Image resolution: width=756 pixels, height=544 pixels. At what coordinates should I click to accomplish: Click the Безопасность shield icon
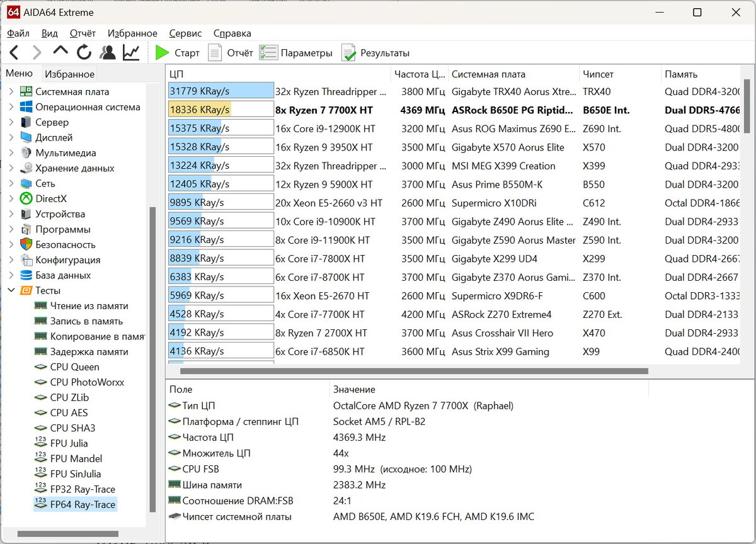pyautogui.click(x=26, y=244)
